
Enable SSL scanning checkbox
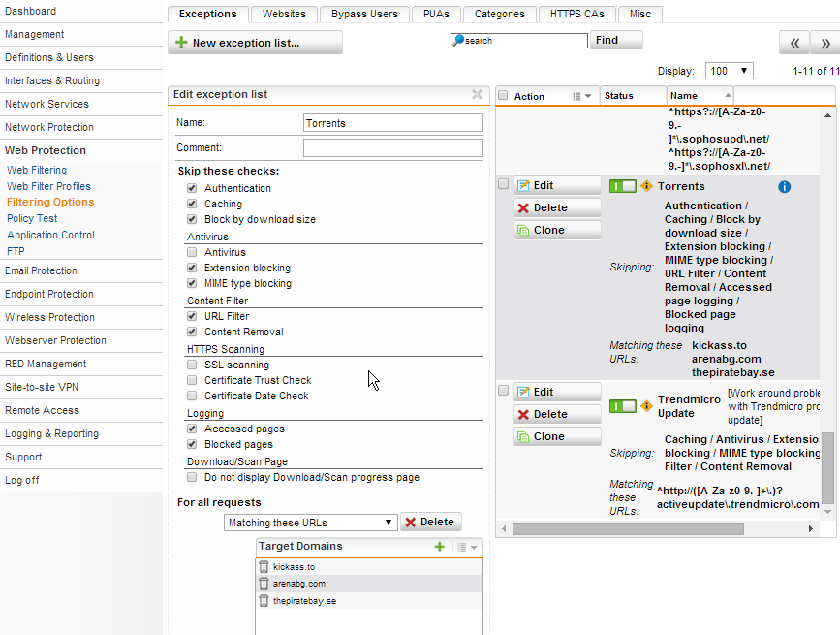192,365
